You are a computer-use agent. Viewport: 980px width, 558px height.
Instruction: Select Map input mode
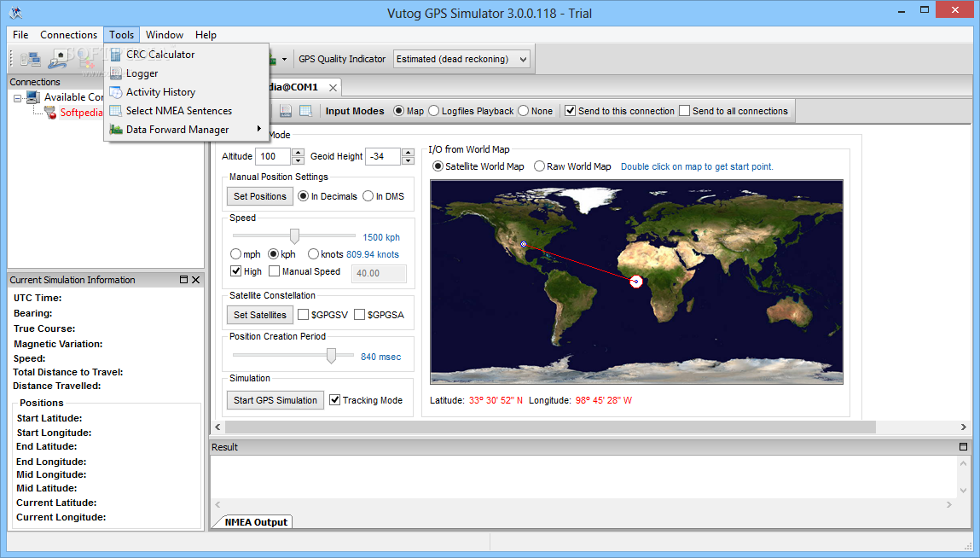(399, 111)
